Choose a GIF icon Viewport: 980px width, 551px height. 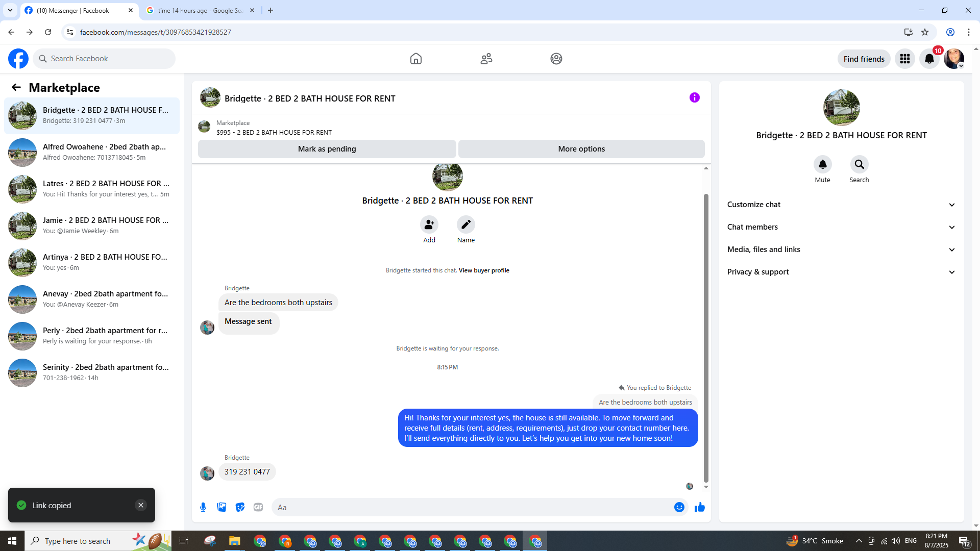pyautogui.click(x=258, y=507)
